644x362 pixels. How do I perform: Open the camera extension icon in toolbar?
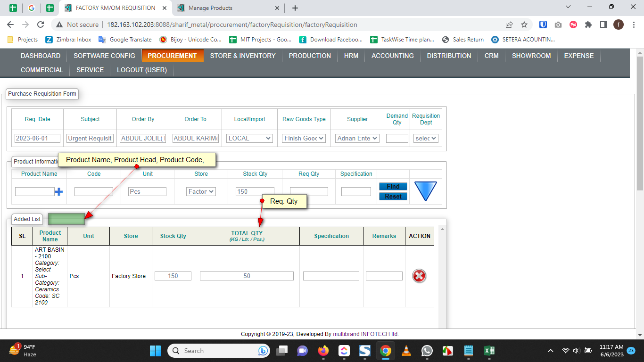click(x=558, y=25)
